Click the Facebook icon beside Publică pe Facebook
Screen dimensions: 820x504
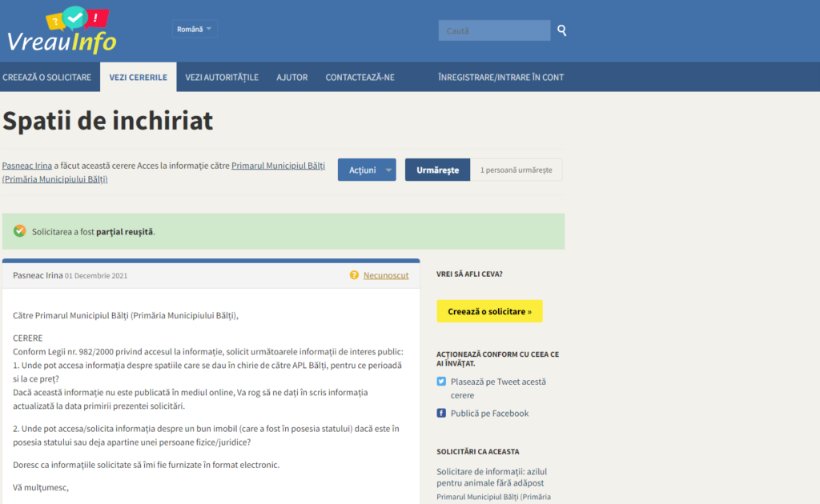(x=441, y=413)
